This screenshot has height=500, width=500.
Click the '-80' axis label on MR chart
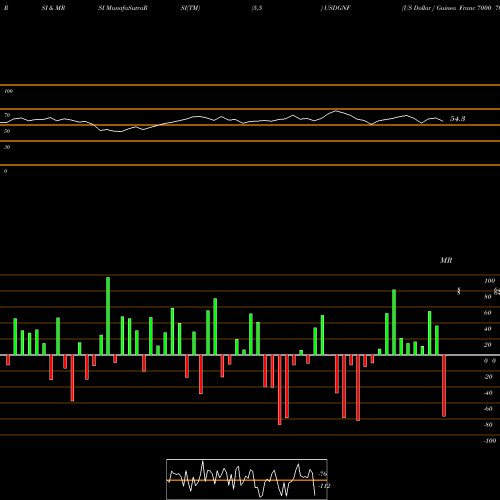(488, 425)
